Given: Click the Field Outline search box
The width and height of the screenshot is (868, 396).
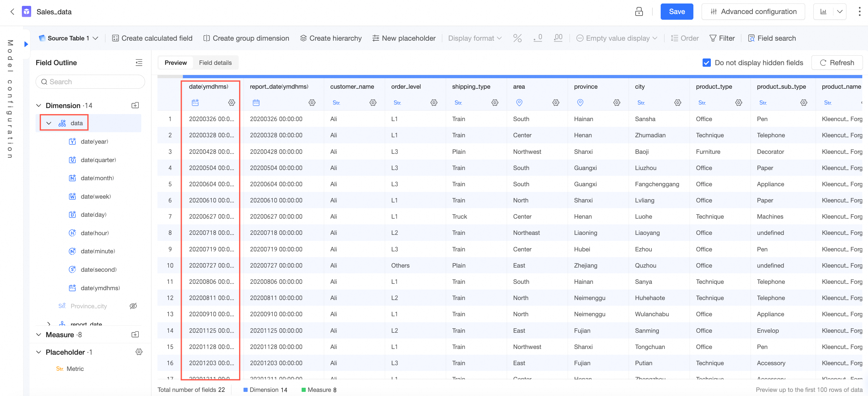Looking at the screenshot, I should pos(90,82).
